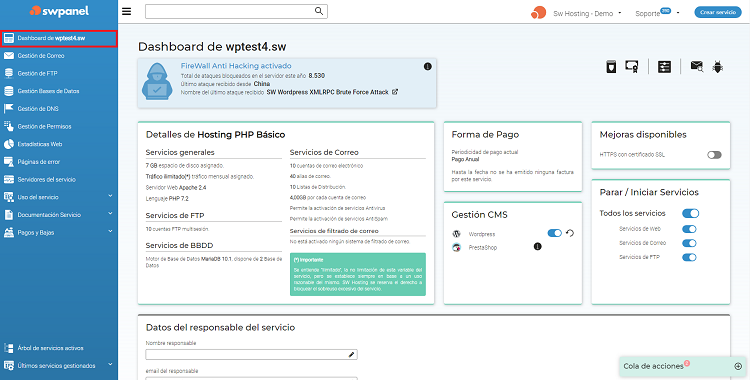
Task: Open the FireWall Anti Hacking activado link
Action: point(236,66)
